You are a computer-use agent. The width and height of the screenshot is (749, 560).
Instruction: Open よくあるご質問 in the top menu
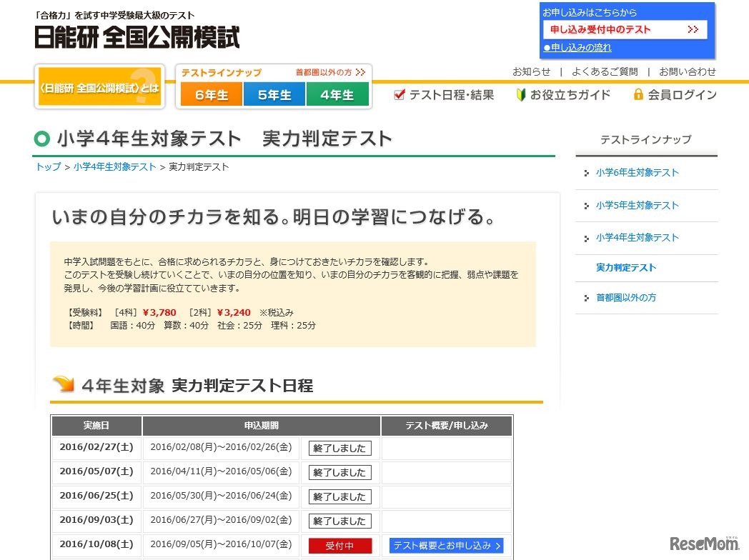(x=605, y=71)
